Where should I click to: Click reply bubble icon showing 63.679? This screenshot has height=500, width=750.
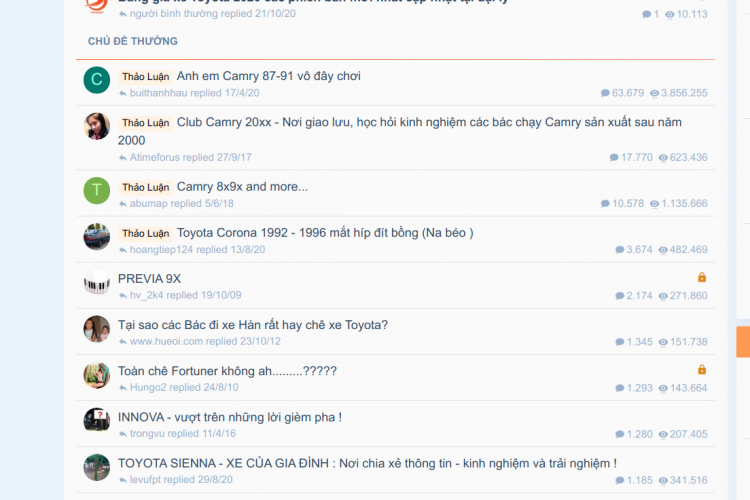coord(605,93)
